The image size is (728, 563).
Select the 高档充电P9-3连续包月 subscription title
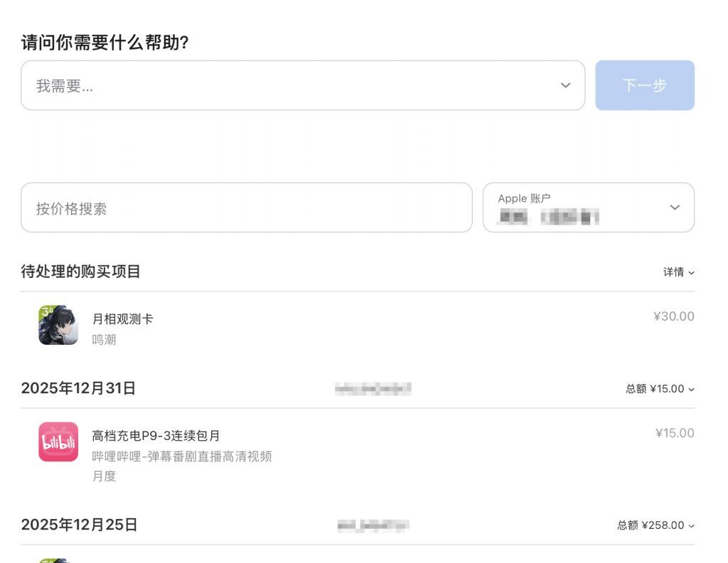click(x=156, y=436)
